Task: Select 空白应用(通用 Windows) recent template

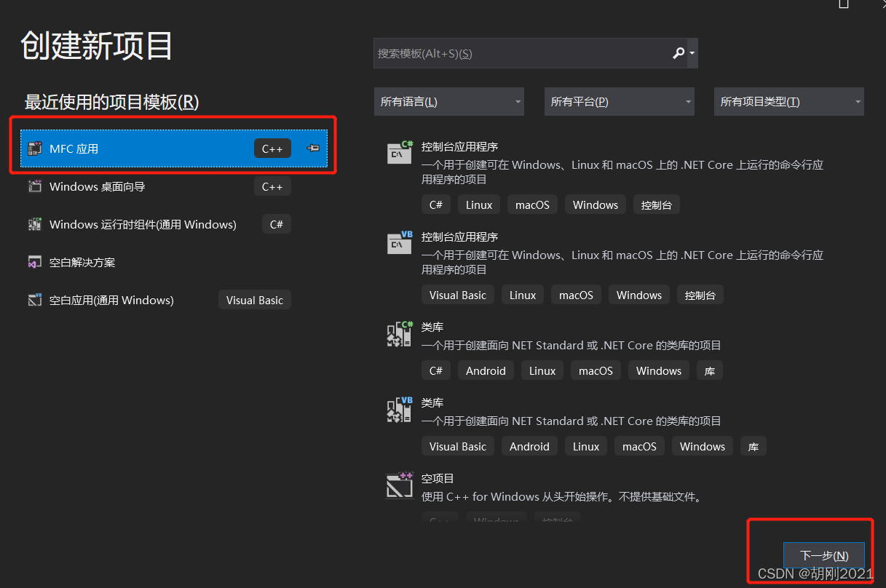Action: tap(174, 300)
